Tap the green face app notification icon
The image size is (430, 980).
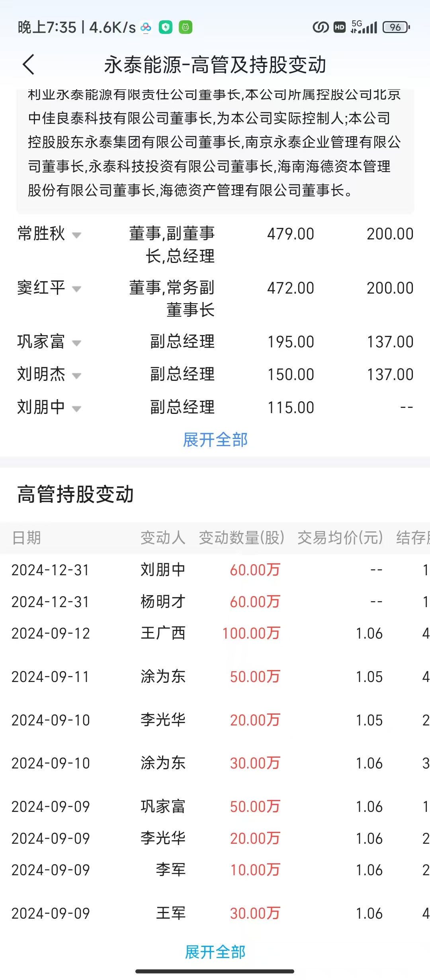[x=186, y=27]
